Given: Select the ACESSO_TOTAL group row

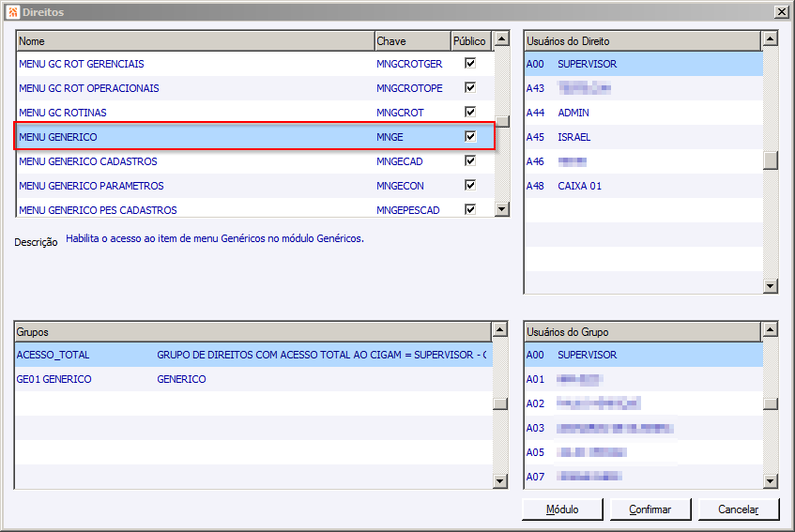Looking at the screenshot, I should 253,355.
